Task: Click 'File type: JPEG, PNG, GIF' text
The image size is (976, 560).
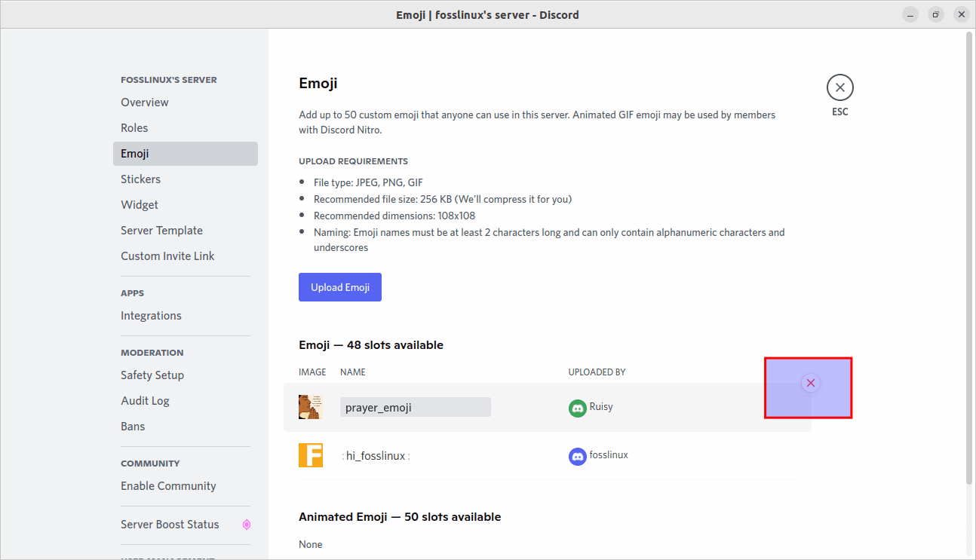Action: pos(368,182)
